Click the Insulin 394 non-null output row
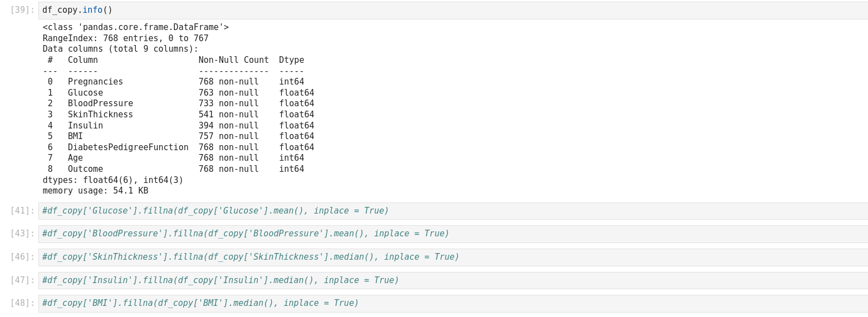This screenshot has width=868, height=317. point(178,126)
